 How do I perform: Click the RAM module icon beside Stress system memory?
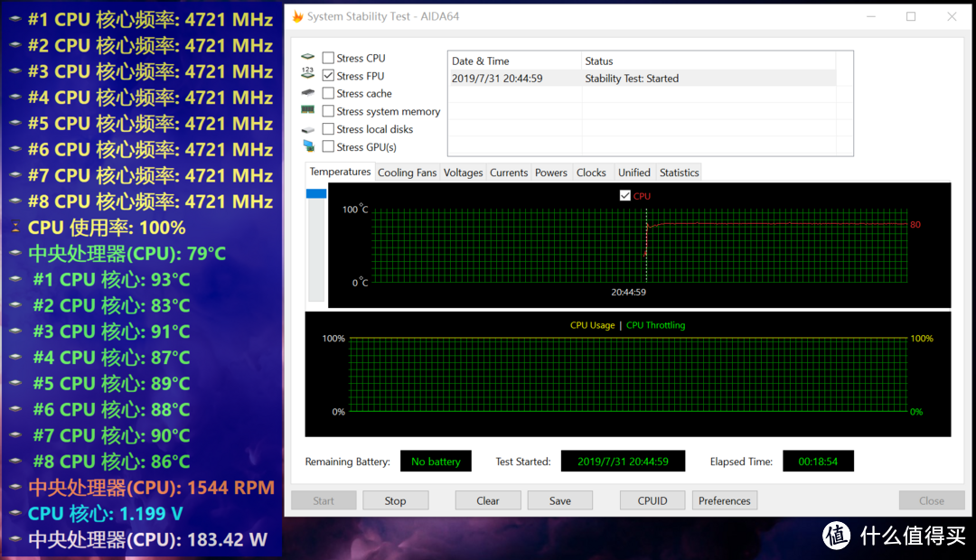point(307,109)
